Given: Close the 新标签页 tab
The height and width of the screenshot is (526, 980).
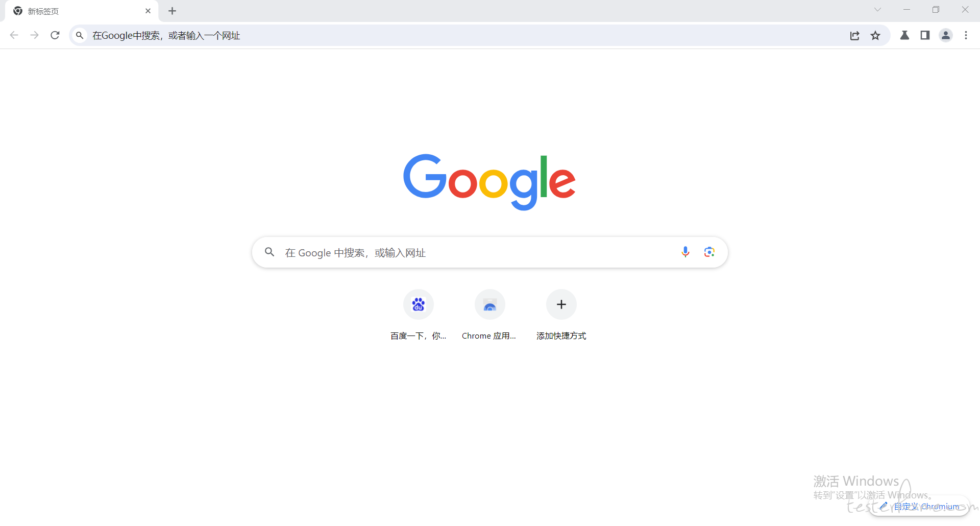Looking at the screenshot, I should pyautogui.click(x=148, y=11).
